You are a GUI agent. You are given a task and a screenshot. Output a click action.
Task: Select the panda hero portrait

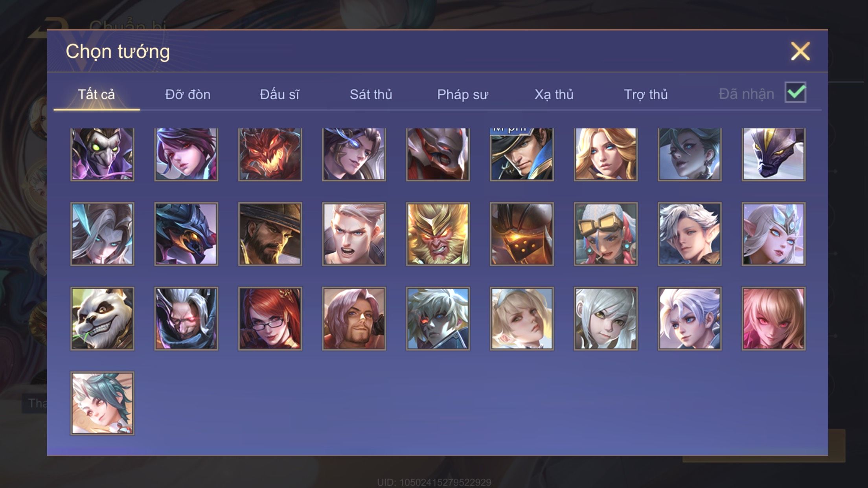tap(102, 319)
